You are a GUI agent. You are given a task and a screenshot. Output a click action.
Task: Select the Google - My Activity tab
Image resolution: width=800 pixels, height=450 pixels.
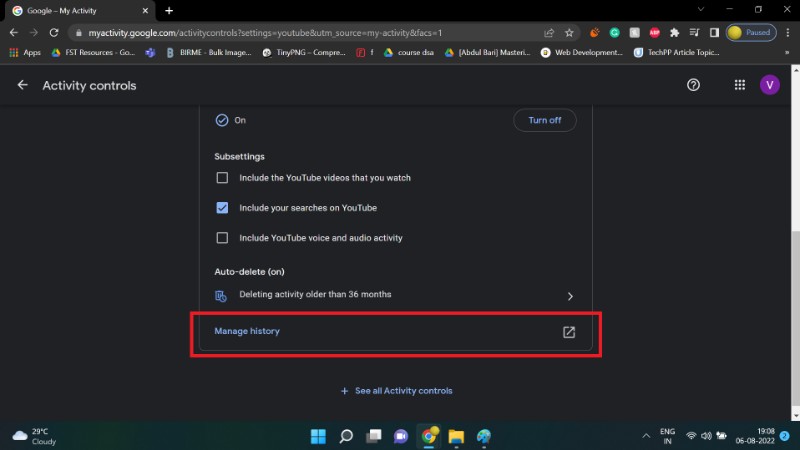point(80,10)
